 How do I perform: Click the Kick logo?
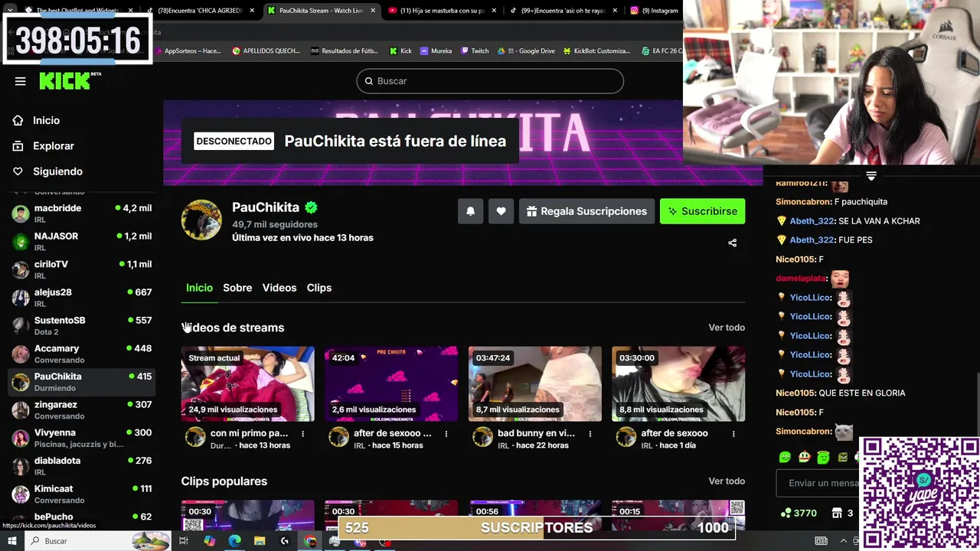pos(70,80)
